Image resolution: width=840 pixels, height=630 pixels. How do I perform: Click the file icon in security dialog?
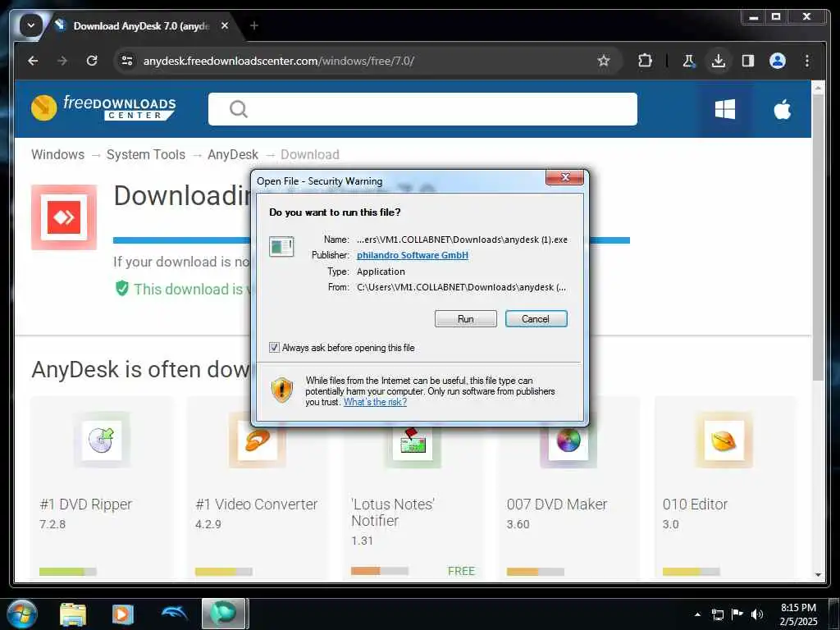(x=282, y=247)
